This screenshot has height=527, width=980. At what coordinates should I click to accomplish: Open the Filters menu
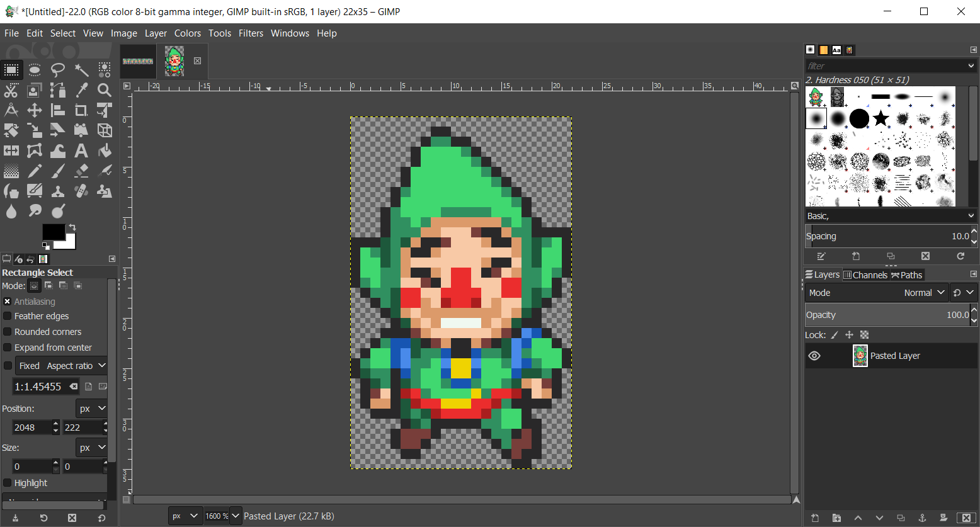[251, 33]
